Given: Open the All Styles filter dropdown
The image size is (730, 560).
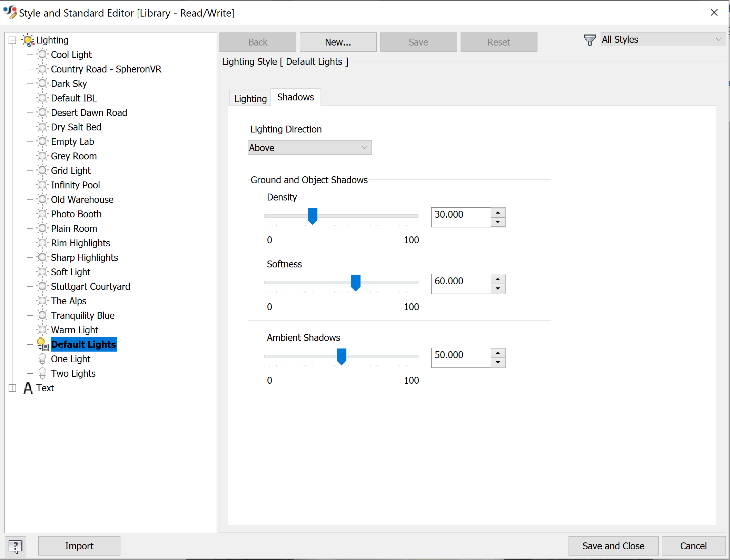Looking at the screenshot, I should coord(663,40).
